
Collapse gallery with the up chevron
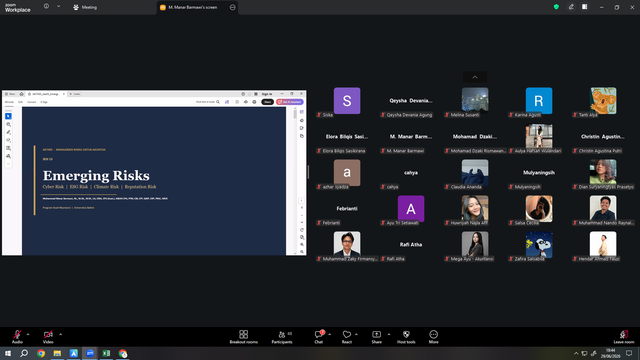pos(475,77)
